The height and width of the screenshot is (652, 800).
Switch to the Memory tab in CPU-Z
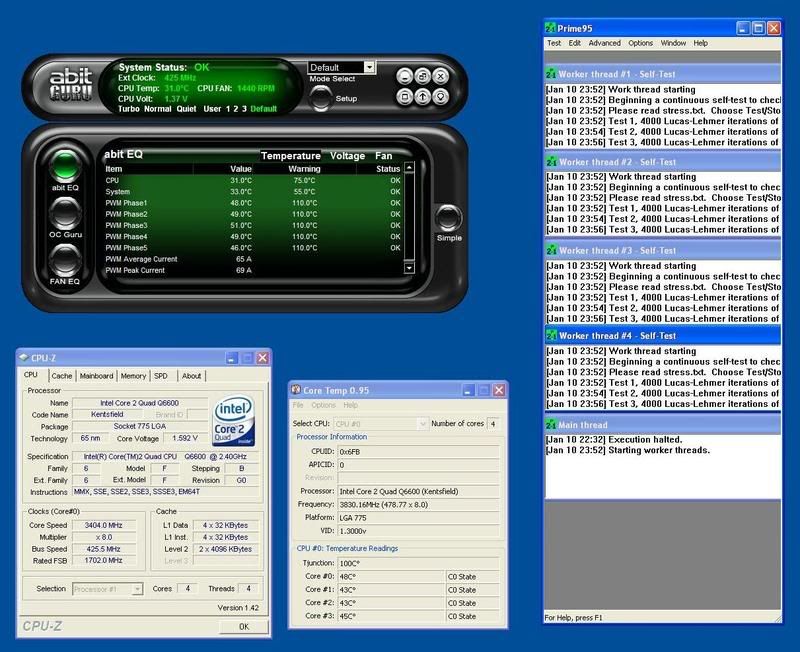[x=133, y=376]
